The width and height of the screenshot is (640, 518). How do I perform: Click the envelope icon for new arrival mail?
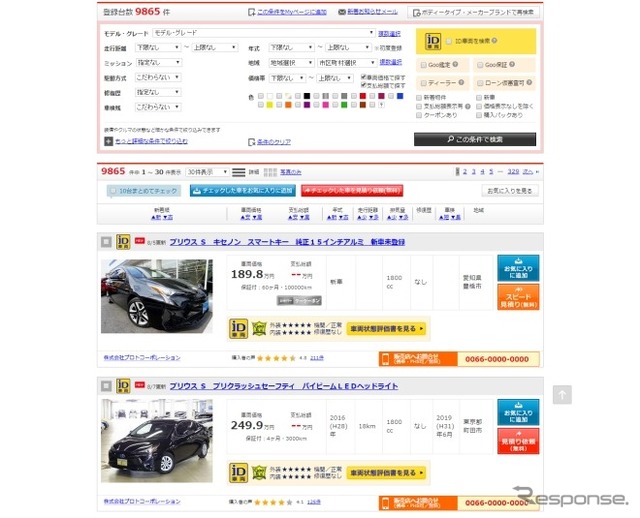pos(342,12)
